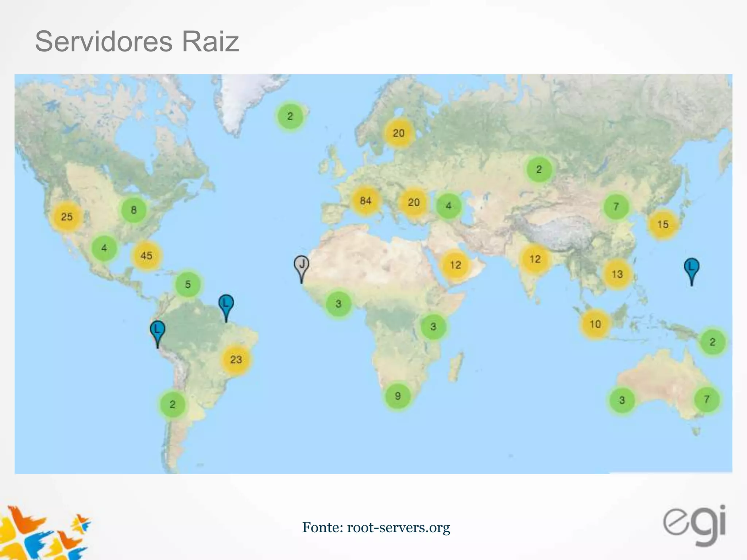Click the Servidores Raiz slide title
747x560 pixels.
pyautogui.click(x=137, y=41)
